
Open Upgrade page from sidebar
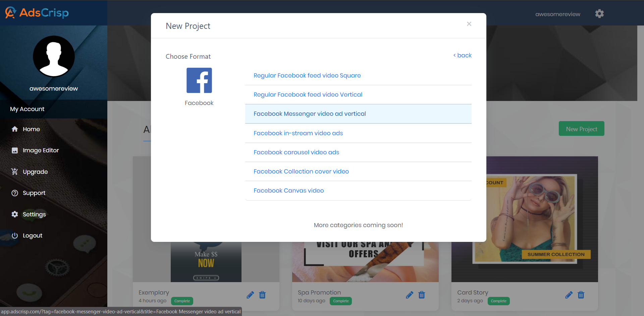pyautogui.click(x=35, y=172)
